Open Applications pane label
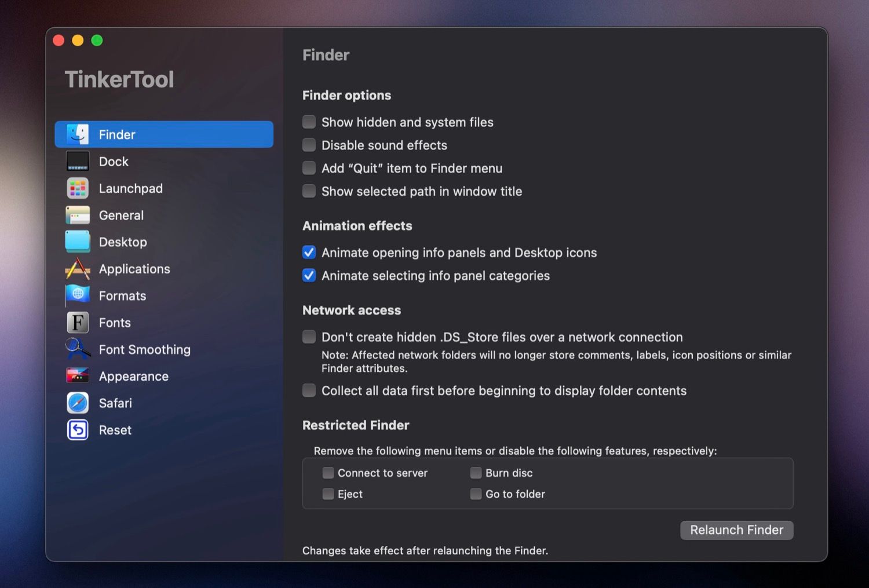The width and height of the screenshot is (869, 588). pos(134,269)
